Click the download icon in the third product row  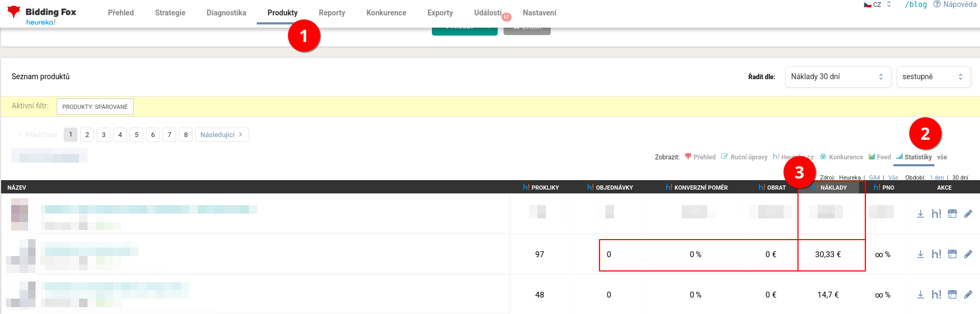pyautogui.click(x=921, y=295)
